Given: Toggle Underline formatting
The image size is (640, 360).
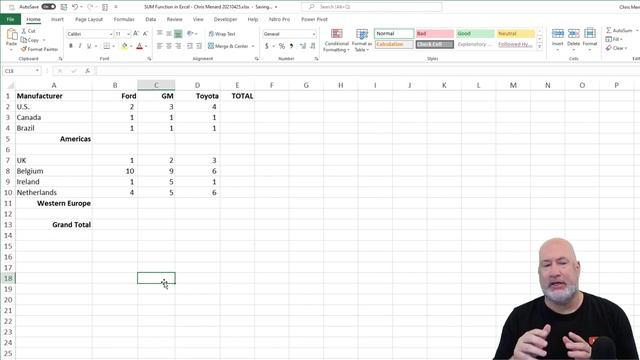Looking at the screenshot, I should [89, 46].
